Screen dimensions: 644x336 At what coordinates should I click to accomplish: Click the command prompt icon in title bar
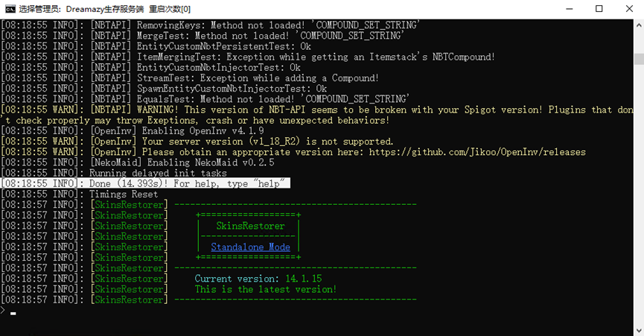[x=10, y=9]
